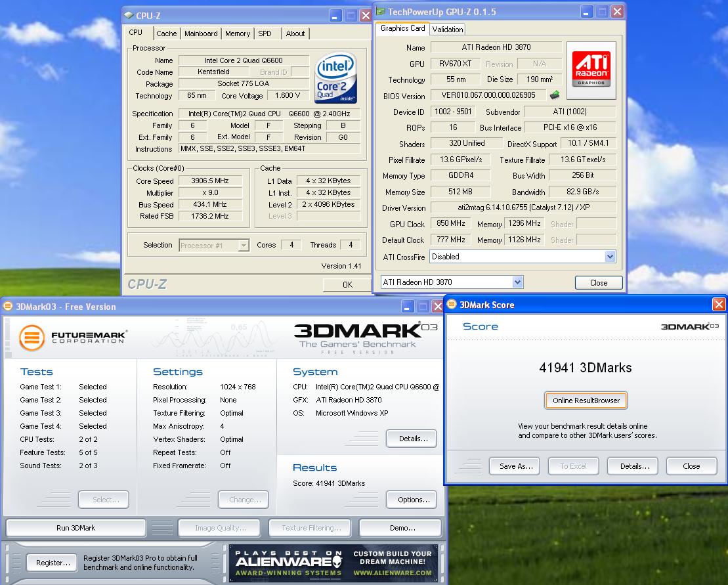Open System Details in 3DMark03 window
This screenshot has width=728, height=585.
pos(412,439)
